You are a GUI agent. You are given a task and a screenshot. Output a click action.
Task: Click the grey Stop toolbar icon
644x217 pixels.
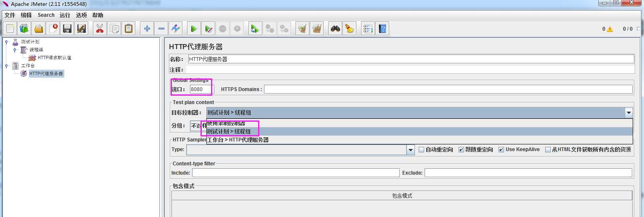pyautogui.click(x=223, y=29)
